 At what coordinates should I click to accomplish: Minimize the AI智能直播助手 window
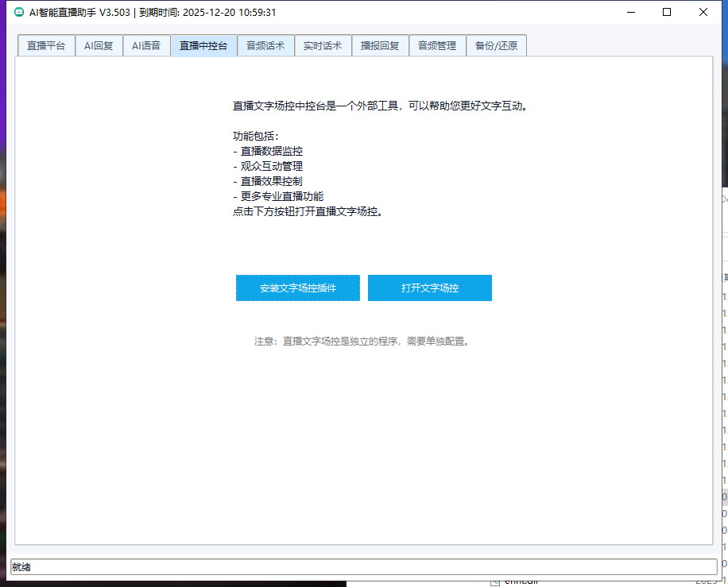(631, 12)
